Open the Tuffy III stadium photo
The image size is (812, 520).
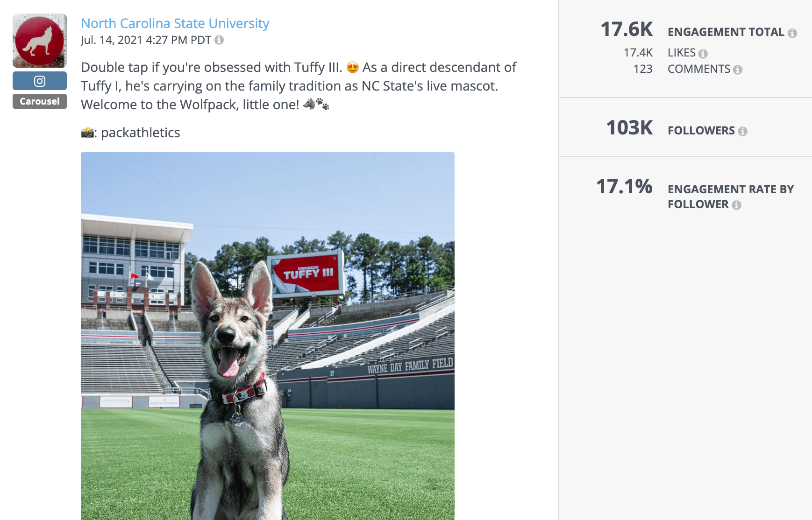tap(267, 336)
